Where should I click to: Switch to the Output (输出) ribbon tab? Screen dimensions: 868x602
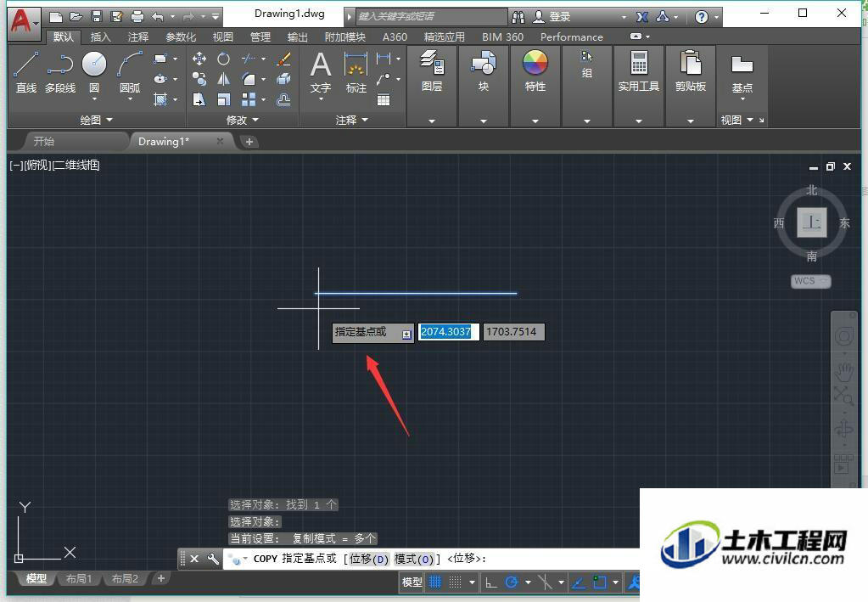coord(297,37)
